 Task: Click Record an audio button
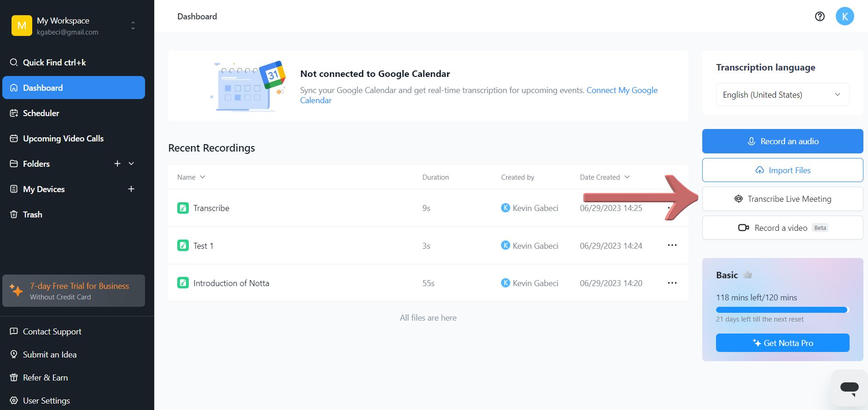(x=783, y=141)
